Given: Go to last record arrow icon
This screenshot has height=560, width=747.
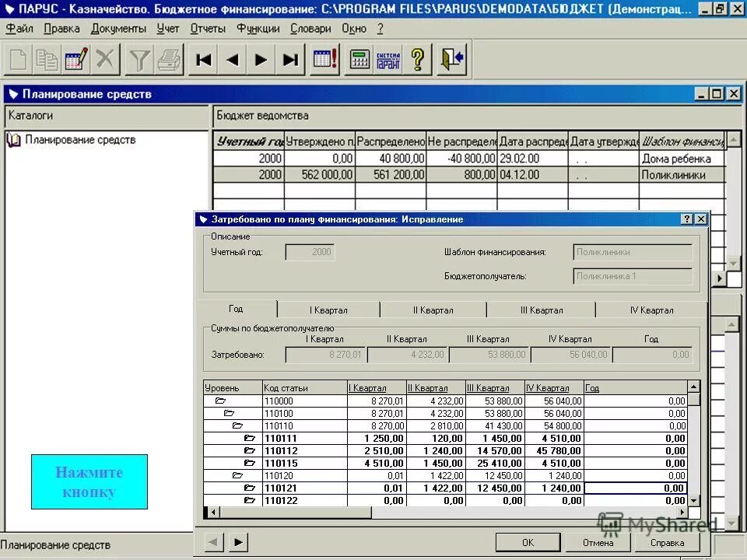Looking at the screenshot, I should tap(290, 60).
